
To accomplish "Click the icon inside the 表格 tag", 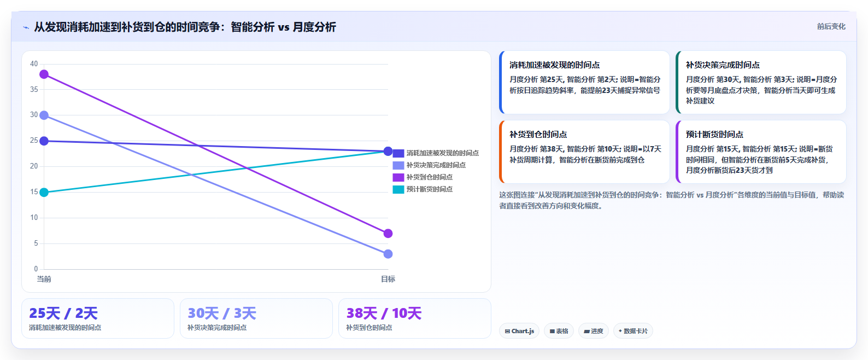I will 552,332.
